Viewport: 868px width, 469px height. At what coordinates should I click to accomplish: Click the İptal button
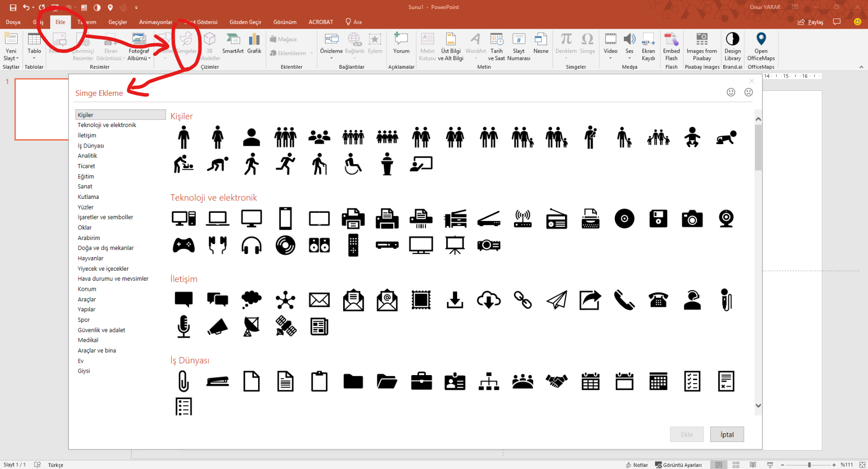click(727, 435)
